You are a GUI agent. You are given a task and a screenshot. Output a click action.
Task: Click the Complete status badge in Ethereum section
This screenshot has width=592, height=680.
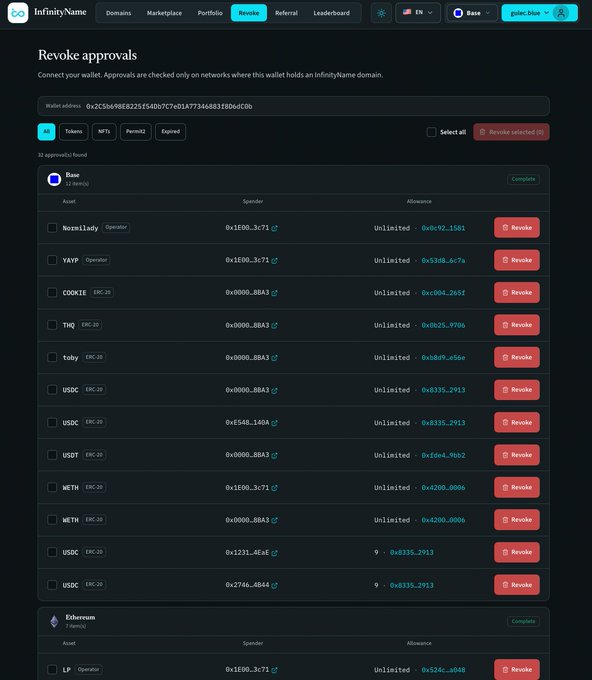[x=523, y=621]
